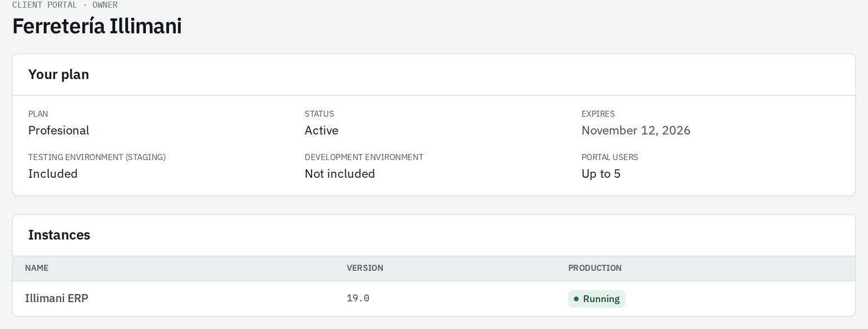Click the NAME column header
Screen dimensions: 868x329
(x=37, y=268)
